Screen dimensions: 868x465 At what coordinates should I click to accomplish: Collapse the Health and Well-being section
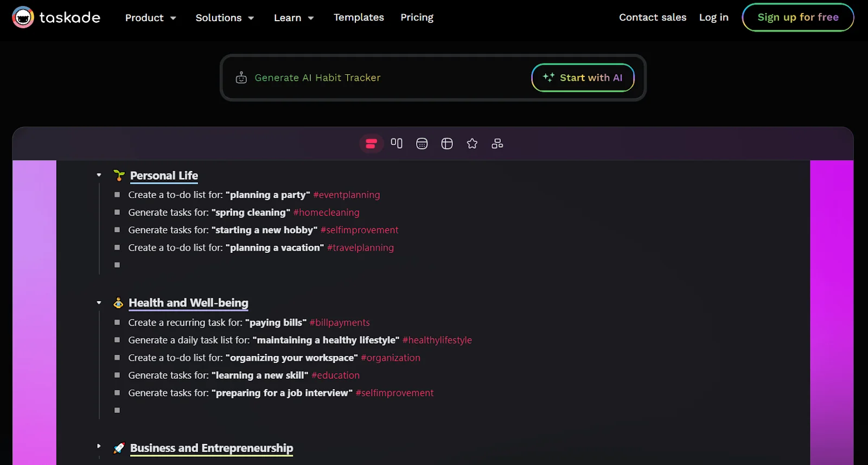coord(99,303)
